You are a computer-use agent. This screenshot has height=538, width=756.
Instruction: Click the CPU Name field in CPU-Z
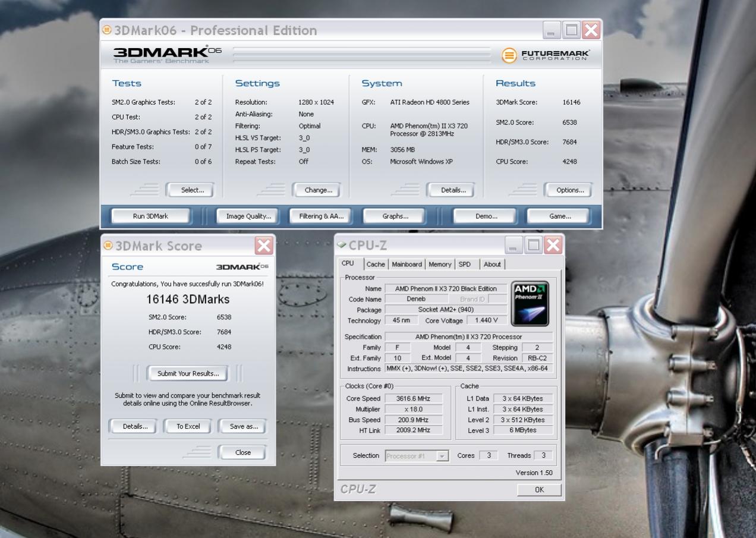[x=446, y=288]
